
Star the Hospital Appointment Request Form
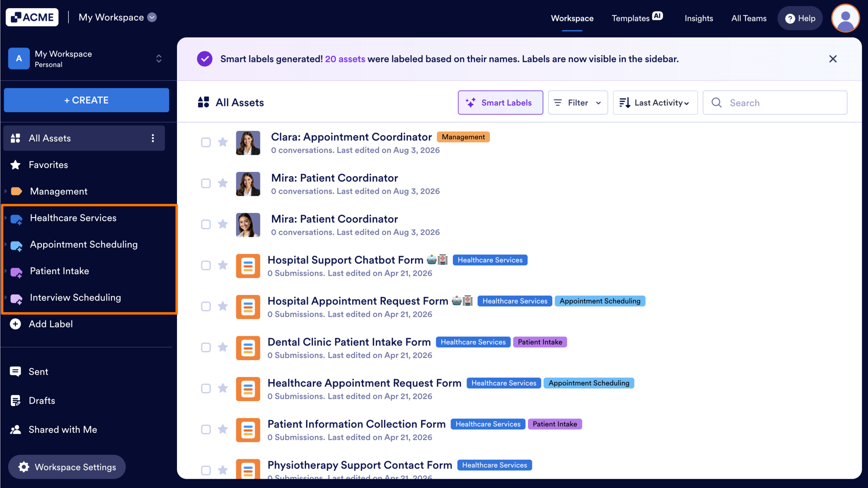(223, 306)
